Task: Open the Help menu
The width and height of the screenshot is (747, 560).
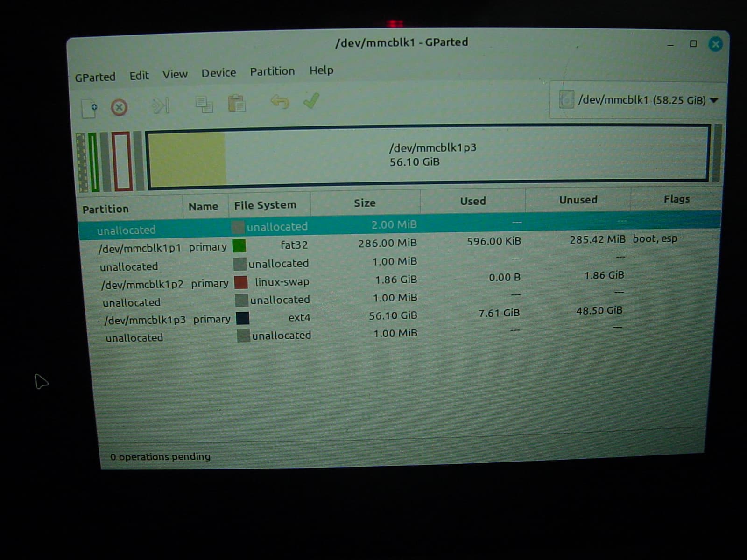Action: [321, 70]
